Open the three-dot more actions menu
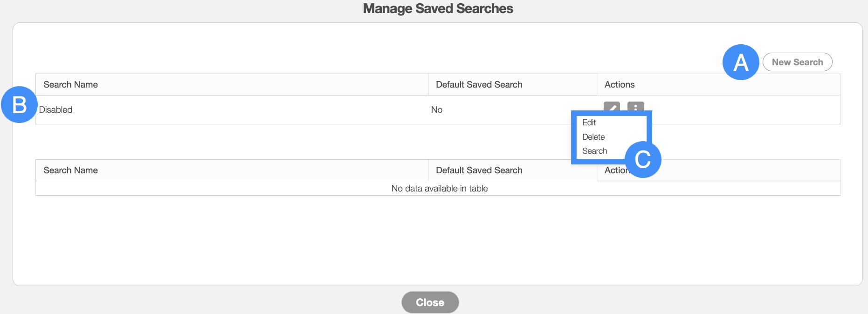The height and width of the screenshot is (314, 868). (x=635, y=107)
